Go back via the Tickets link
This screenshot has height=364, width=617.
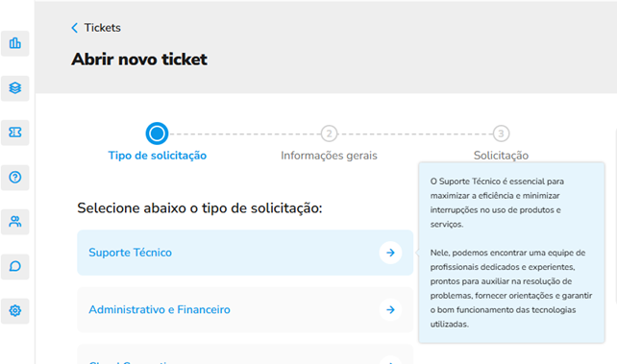(102, 28)
